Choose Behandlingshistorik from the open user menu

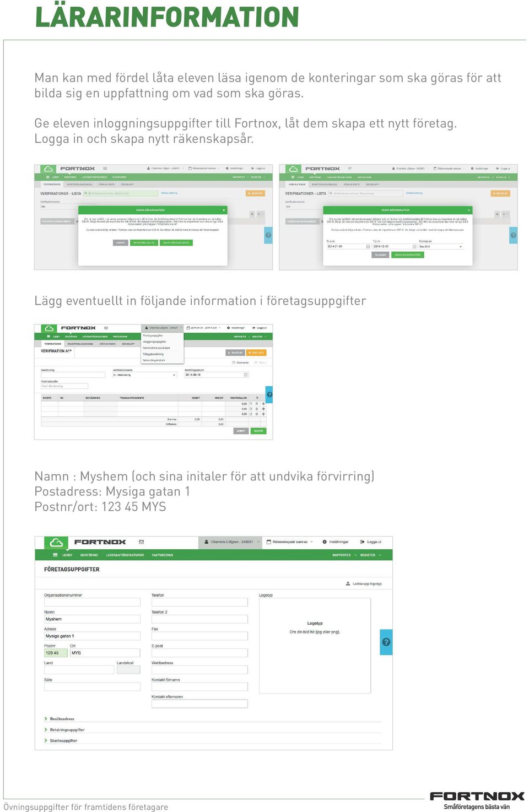coord(154,360)
